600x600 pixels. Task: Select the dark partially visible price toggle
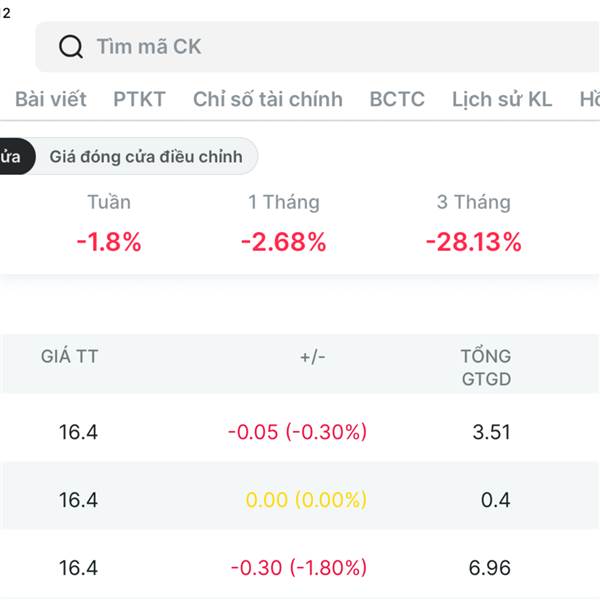14,157
